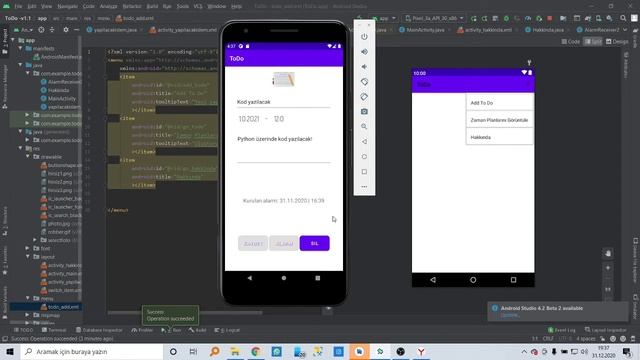
Task: Open the Pixel_3a_API_30 device dropdown
Action: pyautogui.click(x=434, y=18)
